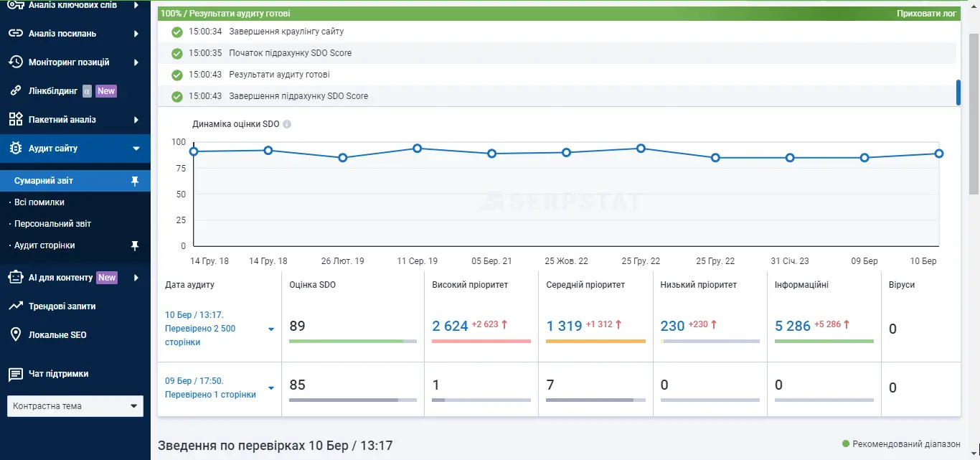Image resolution: width=980 pixels, height=460 pixels.
Task: Toggle the pin next to Сумарний звіт
Action: (134, 181)
